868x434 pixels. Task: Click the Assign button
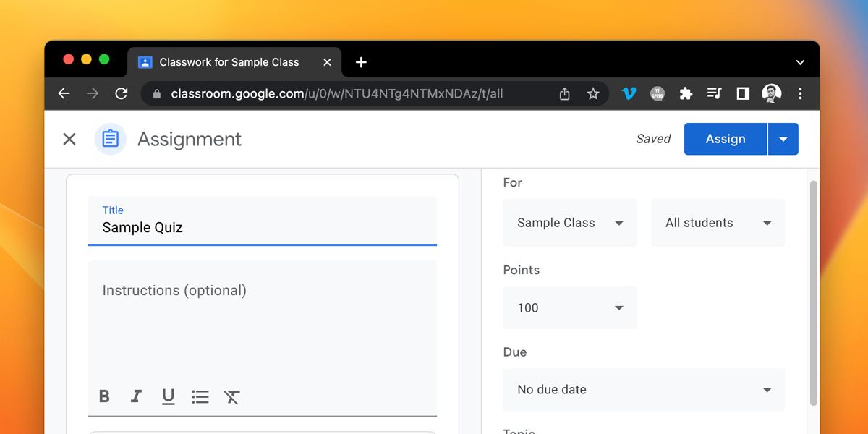[x=726, y=139]
